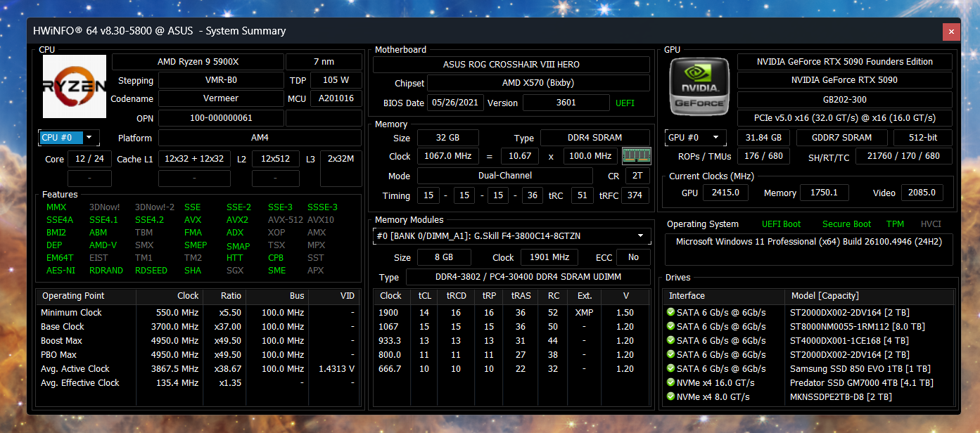The height and width of the screenshot is (433, 980).
Task: Click the Secure Boot status label
Action: tap(846, 224)
